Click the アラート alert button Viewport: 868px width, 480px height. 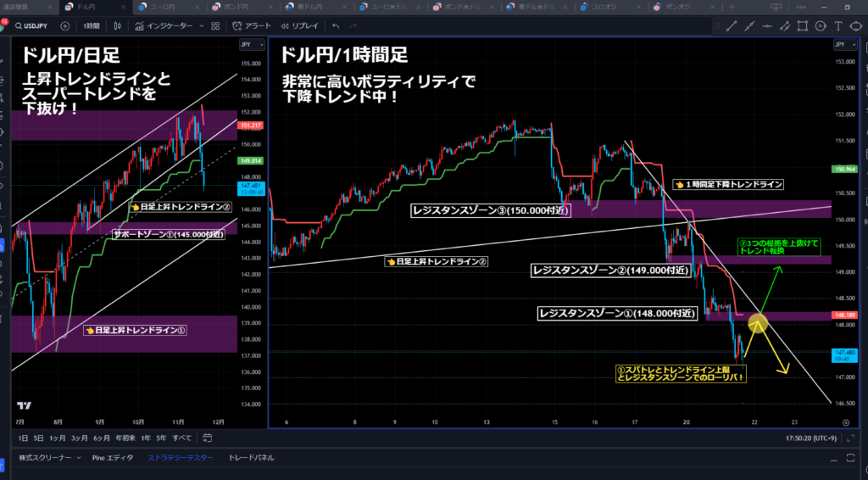click(251, 25)
